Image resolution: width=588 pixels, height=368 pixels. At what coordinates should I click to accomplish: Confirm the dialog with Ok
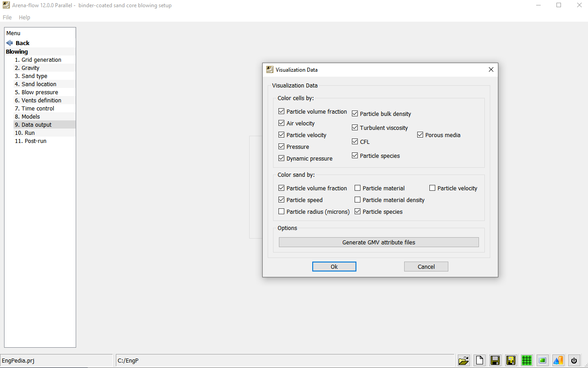(x=334, y=267)
